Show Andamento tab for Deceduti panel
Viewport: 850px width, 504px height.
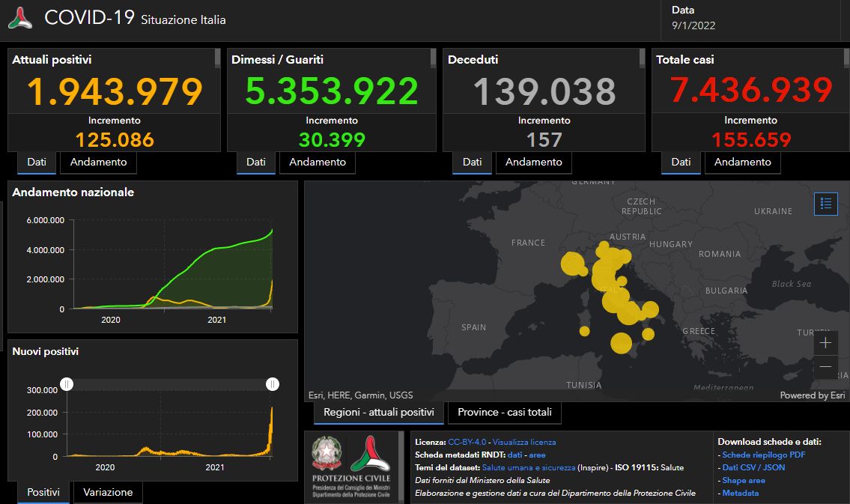534,162
